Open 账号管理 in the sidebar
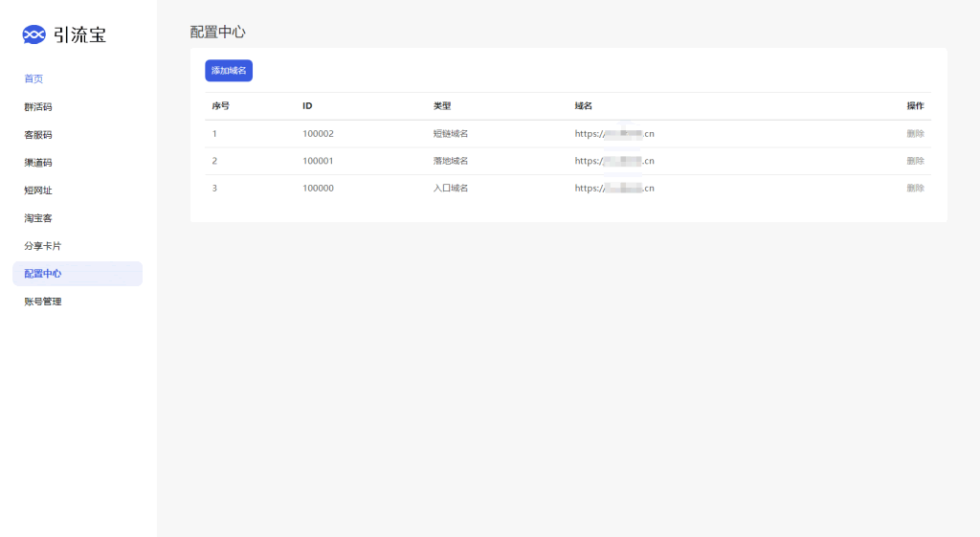The height and width of the screenshot is (537, 980). (43, 302)
